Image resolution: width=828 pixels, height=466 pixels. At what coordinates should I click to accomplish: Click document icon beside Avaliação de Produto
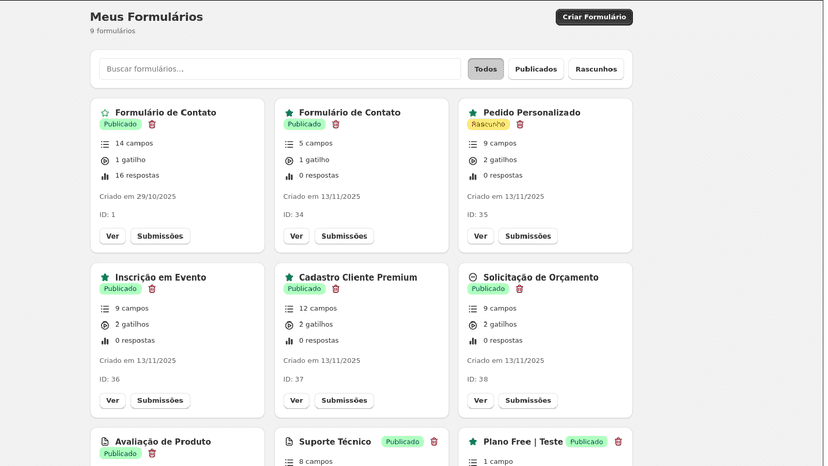(105, 442)
